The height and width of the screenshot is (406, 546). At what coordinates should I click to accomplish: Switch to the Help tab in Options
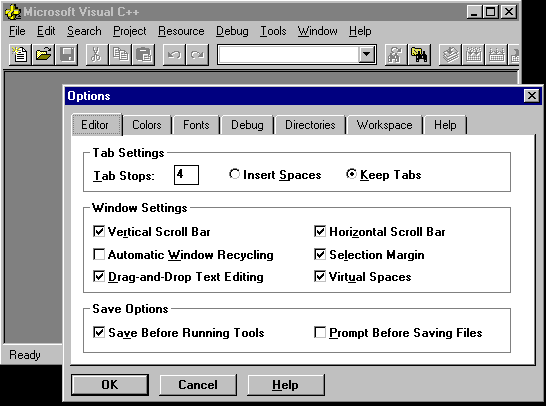(x=445, y=125)
